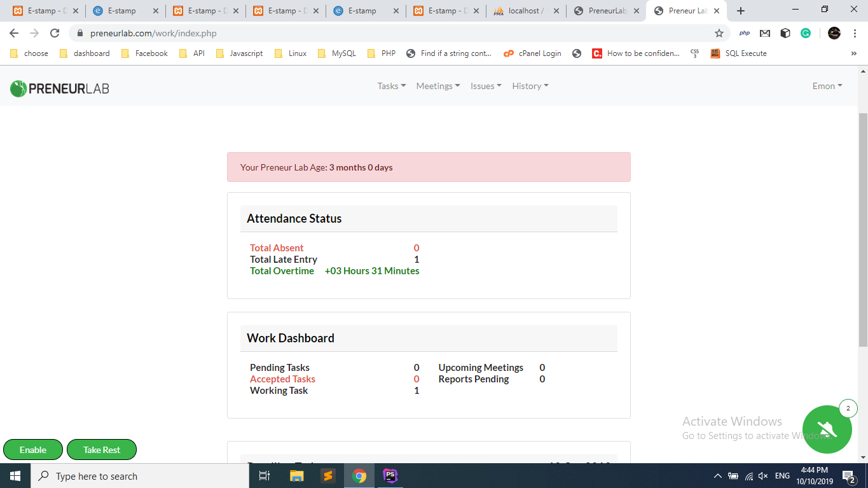
Task: Bookmark this page with star icon
Action: [x=719, y=33]
